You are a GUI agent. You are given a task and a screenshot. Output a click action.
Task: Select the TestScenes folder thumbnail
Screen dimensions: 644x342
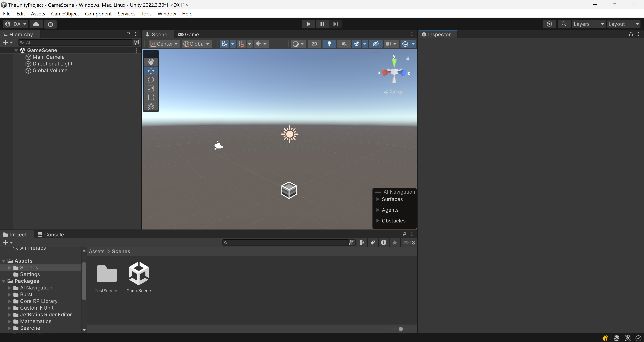[x=106, y=273]
